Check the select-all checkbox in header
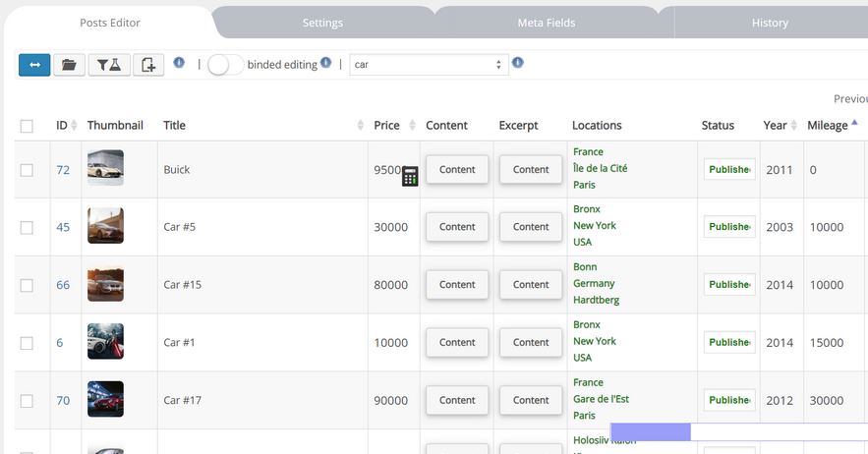The height and width of the screenshot is (454, 868). pyautogui.click(x=27, y=126)
